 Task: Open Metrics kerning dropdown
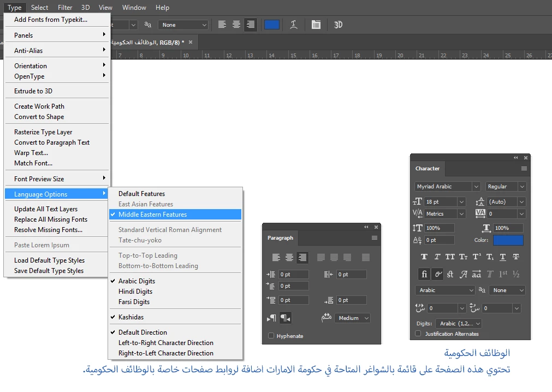[461, 213]
